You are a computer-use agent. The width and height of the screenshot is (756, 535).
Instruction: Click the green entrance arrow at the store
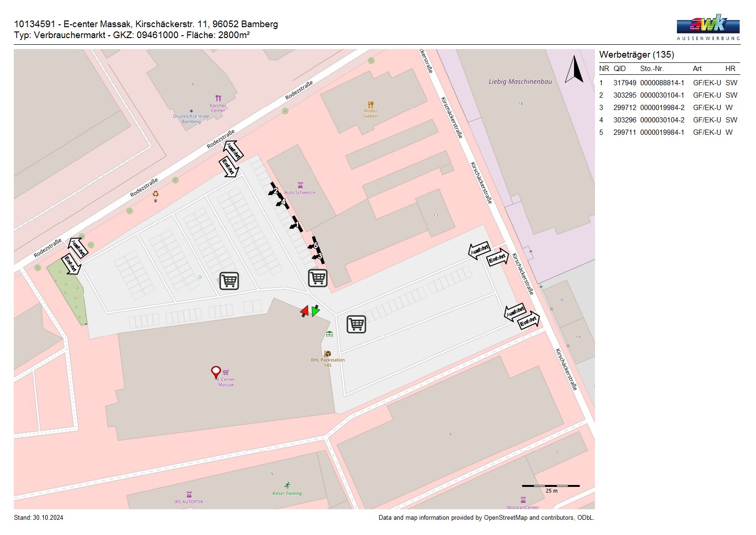pos(315,311)
